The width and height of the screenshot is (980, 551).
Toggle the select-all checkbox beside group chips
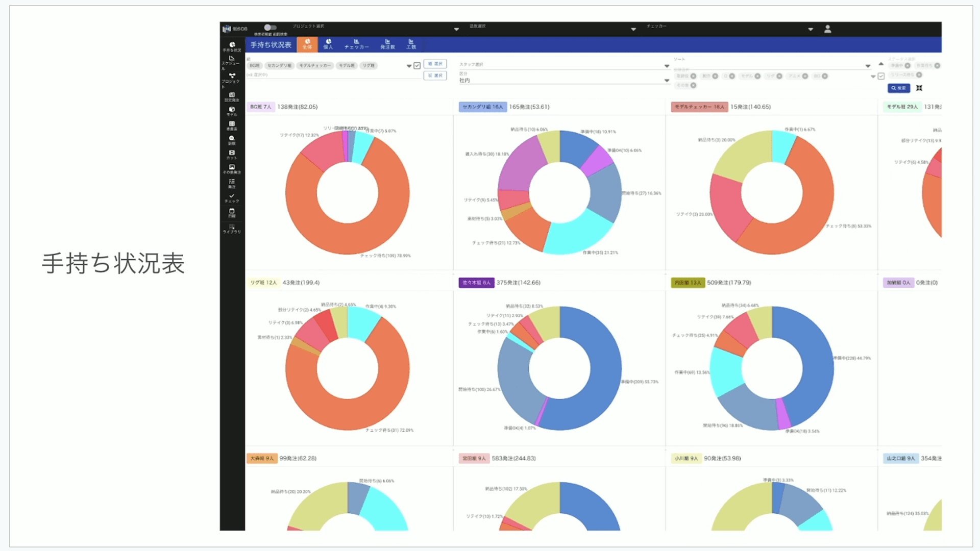click(x=417, y=65)
